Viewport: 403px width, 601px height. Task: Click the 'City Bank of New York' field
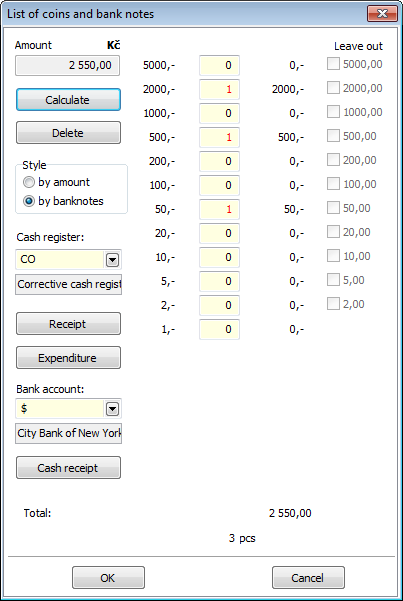68,434
